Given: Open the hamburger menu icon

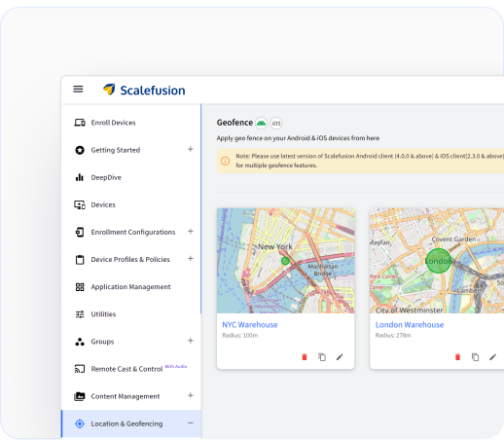Looking at the screenshot, I should coord(78,89).
